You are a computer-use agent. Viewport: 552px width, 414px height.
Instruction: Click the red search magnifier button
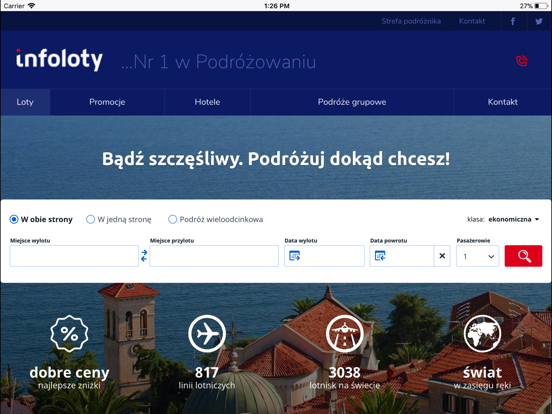pos(523,256)
